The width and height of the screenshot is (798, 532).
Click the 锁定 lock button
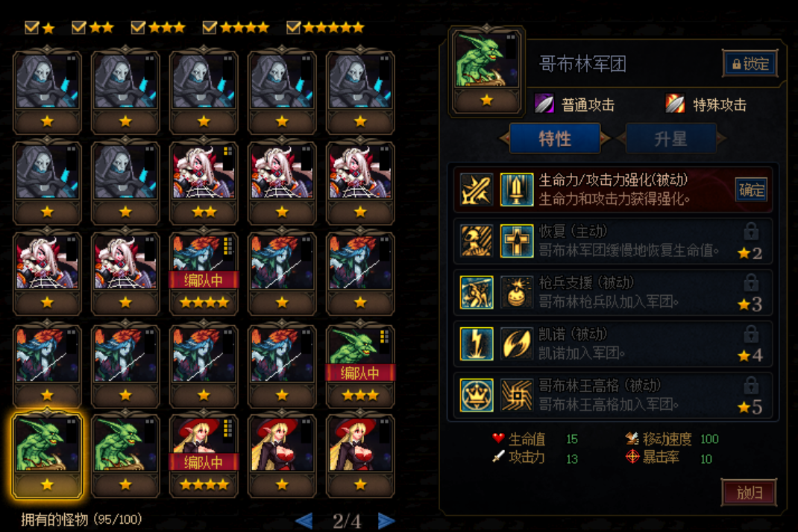tap(750, 63)
